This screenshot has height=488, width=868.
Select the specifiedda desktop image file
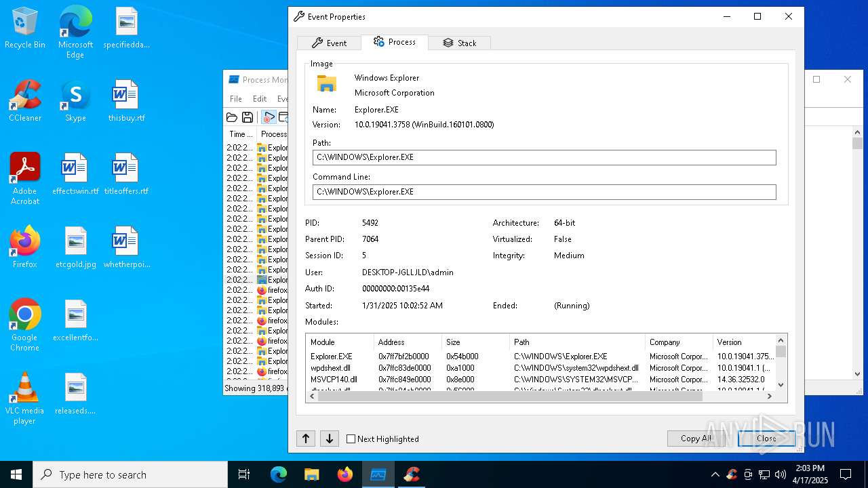click(126, 28)
